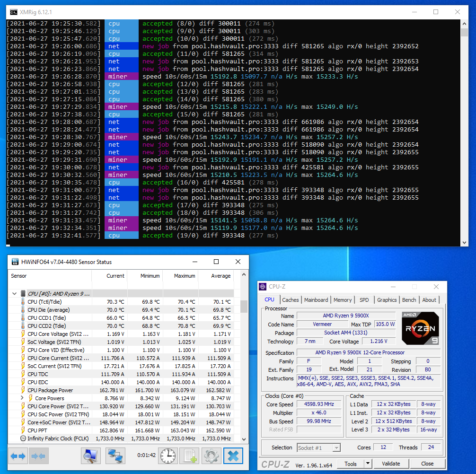Close HWiNFO sensors with blue X button
The height and width of the screenshot is (474, 476).
(x=233, y=456)
